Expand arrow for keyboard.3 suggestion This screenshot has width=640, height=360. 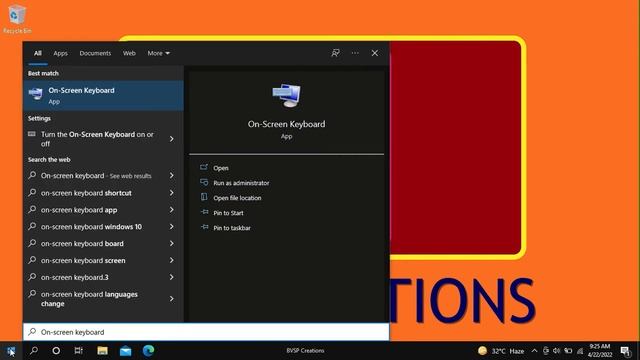(172, 277)
